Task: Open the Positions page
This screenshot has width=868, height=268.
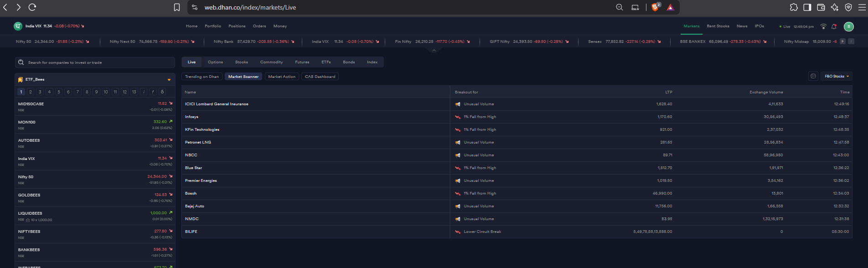Action: [x=237, y=26]
